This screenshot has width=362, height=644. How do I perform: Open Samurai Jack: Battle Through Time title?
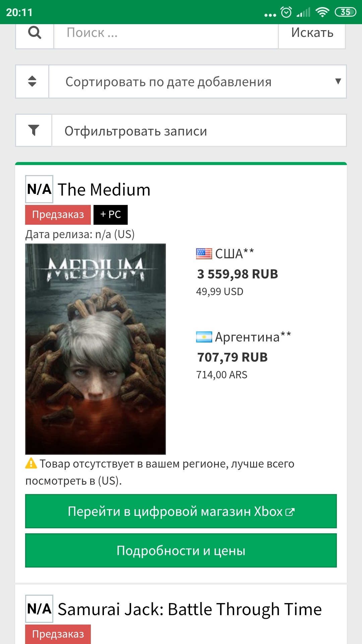point(189,609)
